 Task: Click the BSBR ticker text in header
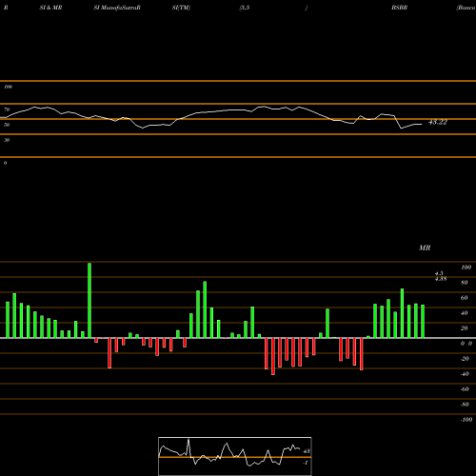coord(399,8)
